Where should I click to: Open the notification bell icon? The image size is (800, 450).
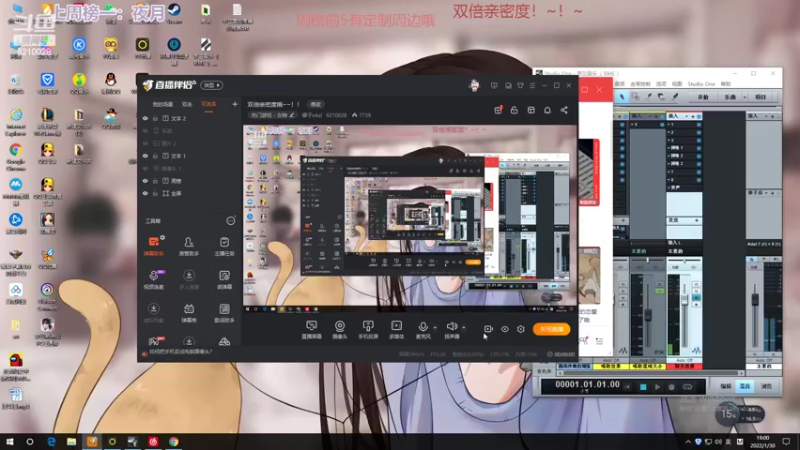tap(547, 110)
